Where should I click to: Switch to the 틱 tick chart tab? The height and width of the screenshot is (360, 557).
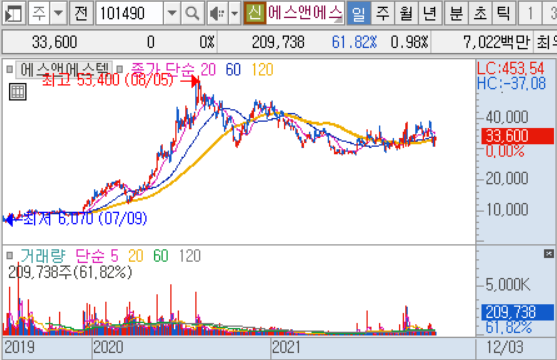(504, 14)
